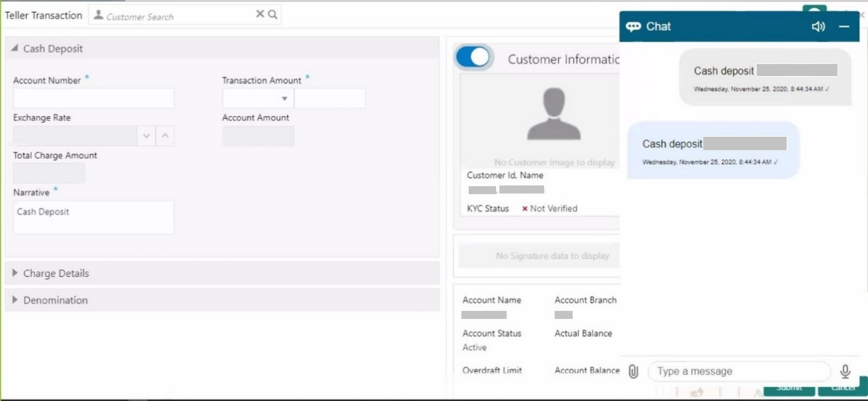Click the Narrative text box
This screenshot has width=868, height=401.
point(94,218)
